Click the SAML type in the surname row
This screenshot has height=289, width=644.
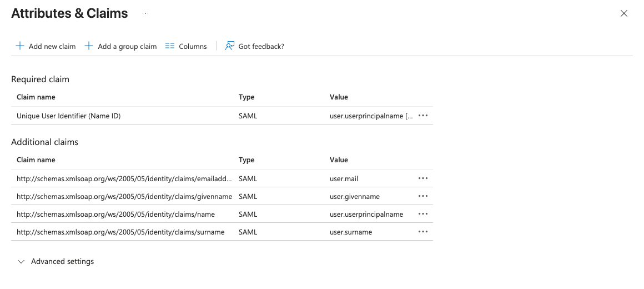click(248, 232)
